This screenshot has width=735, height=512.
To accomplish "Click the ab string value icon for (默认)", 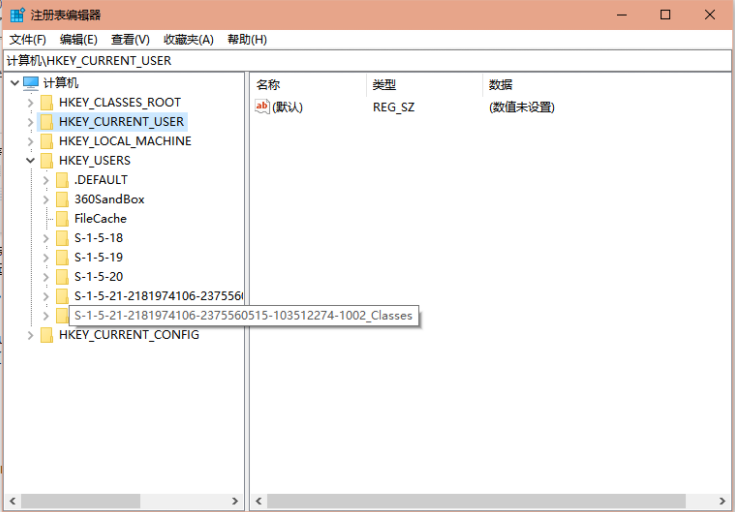I will click(x=262, y=107).
